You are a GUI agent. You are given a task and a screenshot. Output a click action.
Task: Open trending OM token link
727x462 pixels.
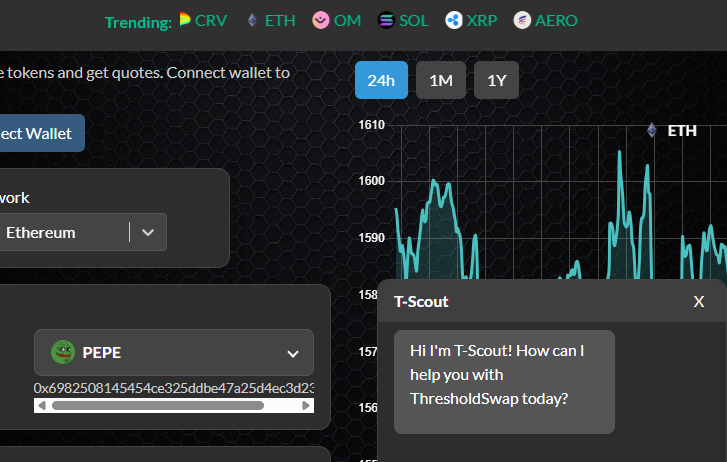pyautogui.click(x=337, y=20)
